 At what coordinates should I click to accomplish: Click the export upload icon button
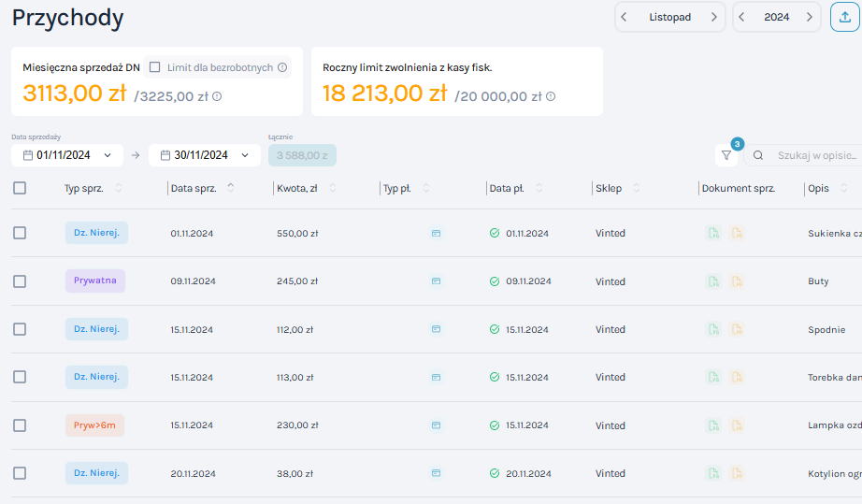[x=845, y=17]
